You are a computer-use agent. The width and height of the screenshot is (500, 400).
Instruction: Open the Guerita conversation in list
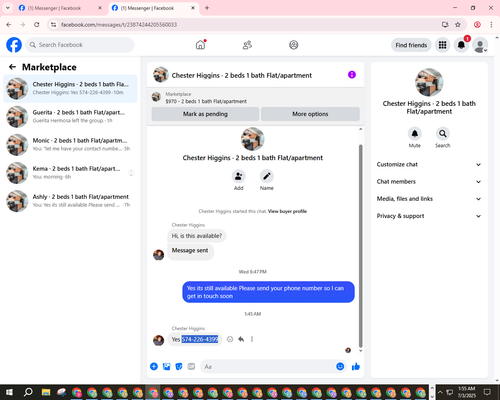(x=70, y=117)
